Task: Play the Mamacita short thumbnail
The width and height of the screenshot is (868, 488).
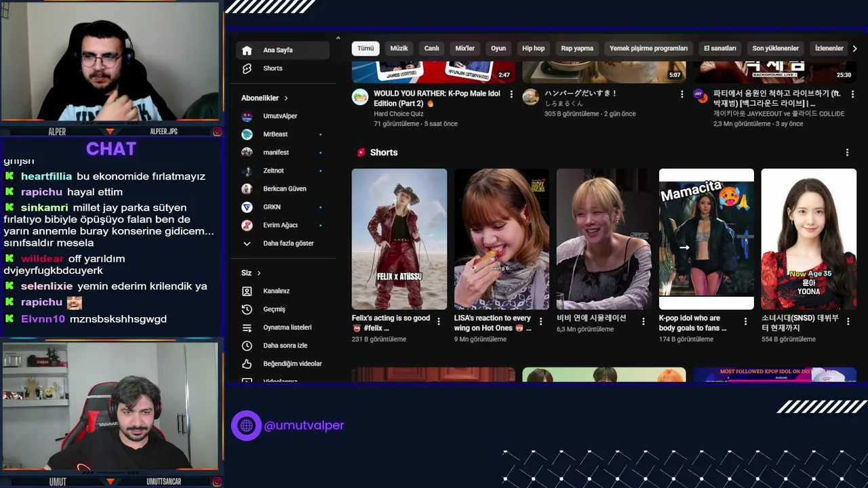Action: coord(707,239)
